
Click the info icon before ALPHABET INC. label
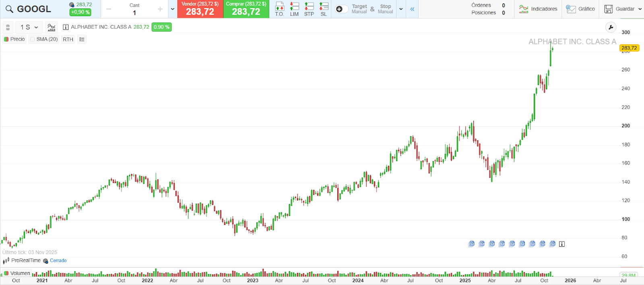[66, 27]
